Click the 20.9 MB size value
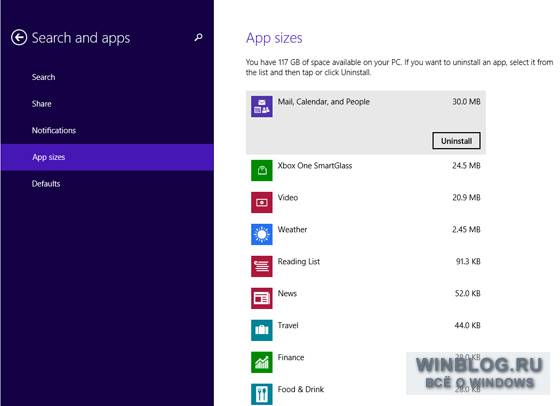Image resolution: width=560 pixels, height=406 pixels. [466, 197]
